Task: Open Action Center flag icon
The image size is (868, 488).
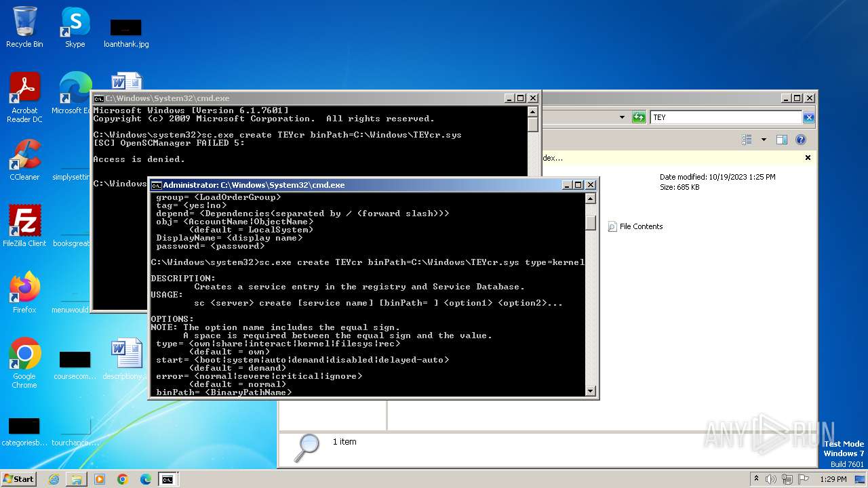Action: coord(804,479)
